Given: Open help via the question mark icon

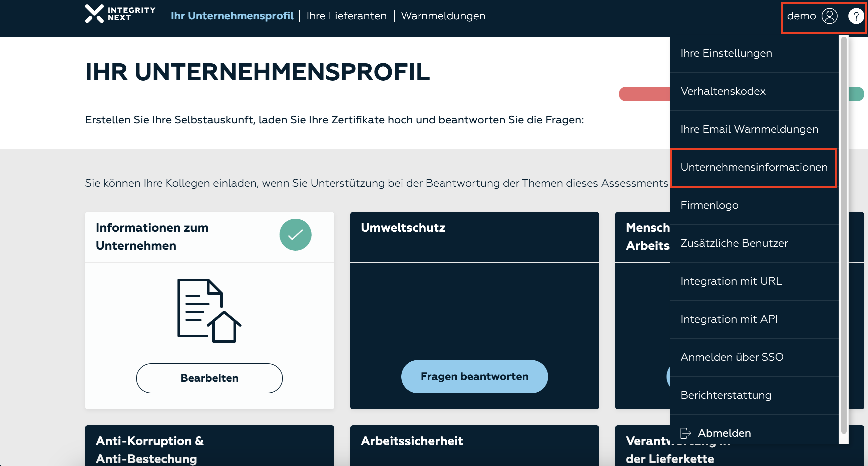Looking at the screenshot, I should click(x=856, y=15).
